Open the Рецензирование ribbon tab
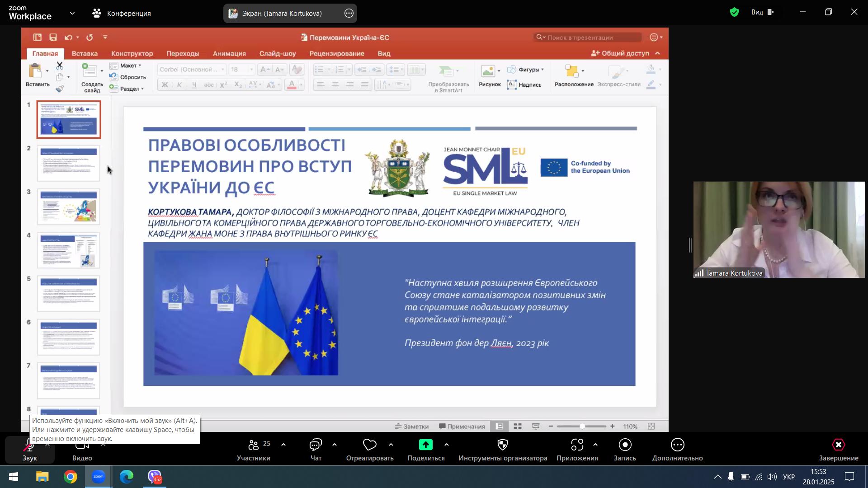Viewport: 868px width, 488px height. click(x=337, y=53)
